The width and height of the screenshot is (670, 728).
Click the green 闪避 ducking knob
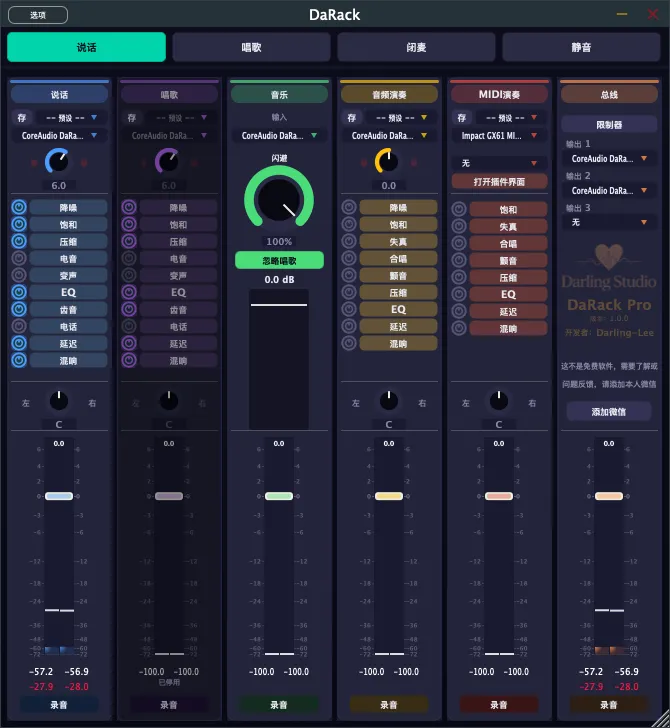[x=279, y=200]
